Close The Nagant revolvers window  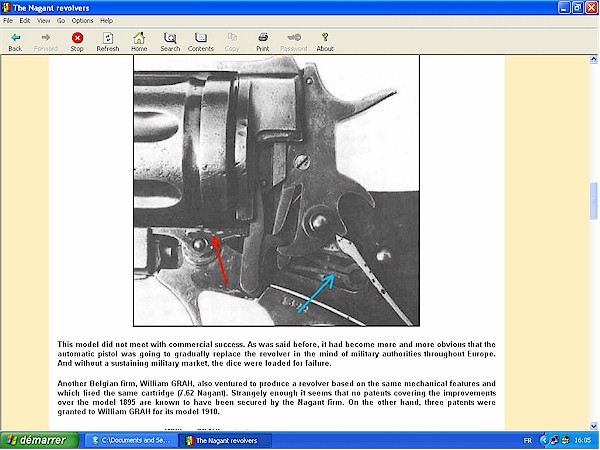592,8
